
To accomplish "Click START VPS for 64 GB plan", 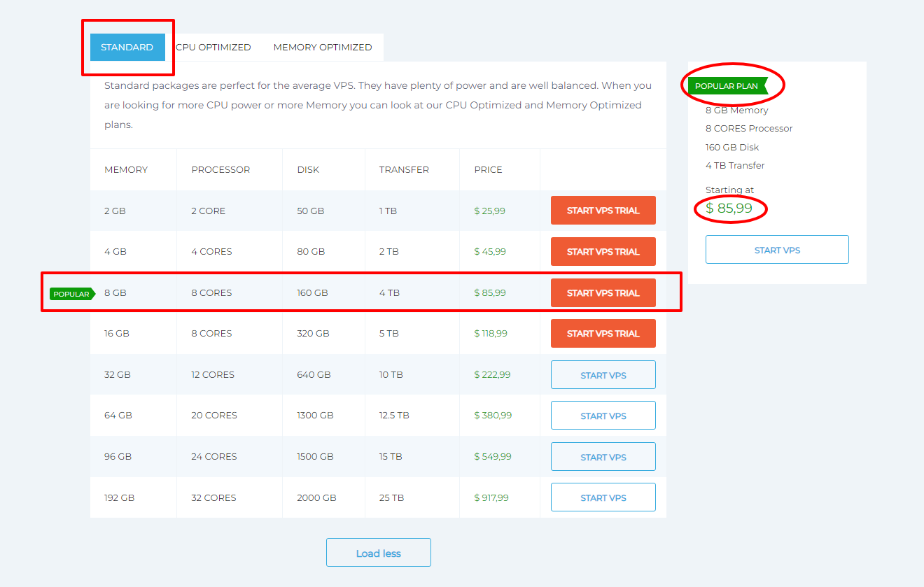I will (603, 416).
